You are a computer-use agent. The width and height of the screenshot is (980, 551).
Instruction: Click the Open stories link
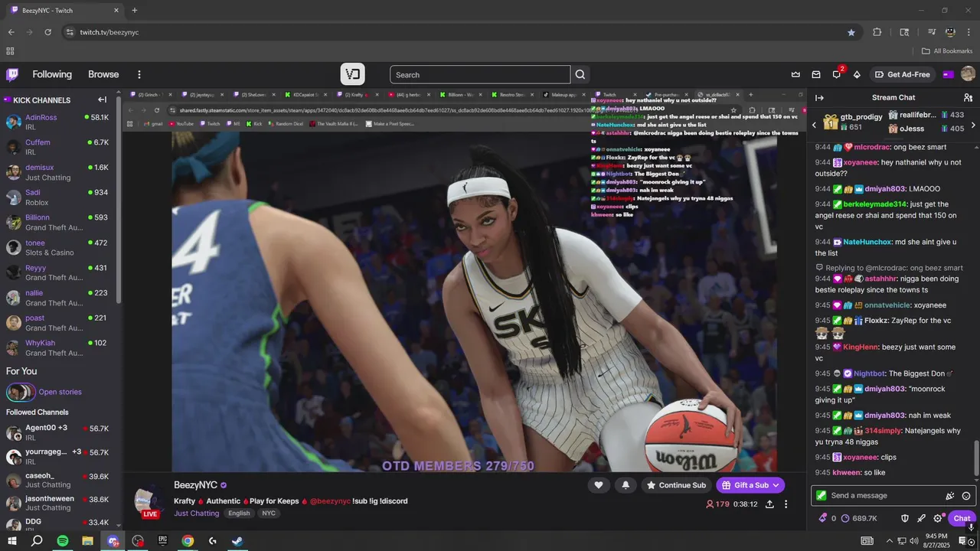60,392
